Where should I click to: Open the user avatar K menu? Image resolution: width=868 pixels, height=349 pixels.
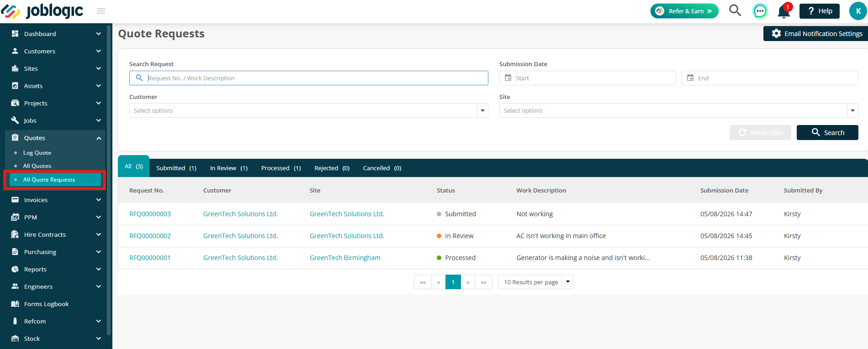click(x=858, y=11)
